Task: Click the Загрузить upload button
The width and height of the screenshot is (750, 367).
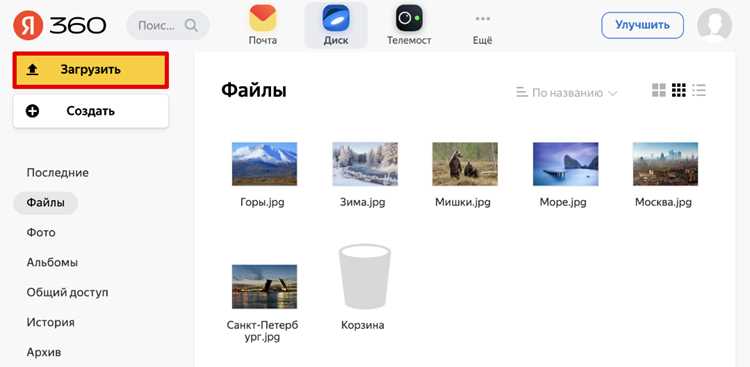Action: point(91,70)
